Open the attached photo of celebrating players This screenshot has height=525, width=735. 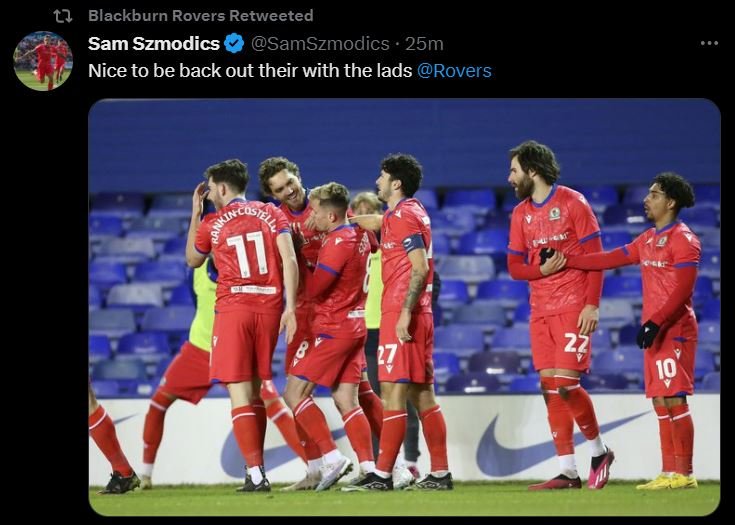(x=404, y=307)
